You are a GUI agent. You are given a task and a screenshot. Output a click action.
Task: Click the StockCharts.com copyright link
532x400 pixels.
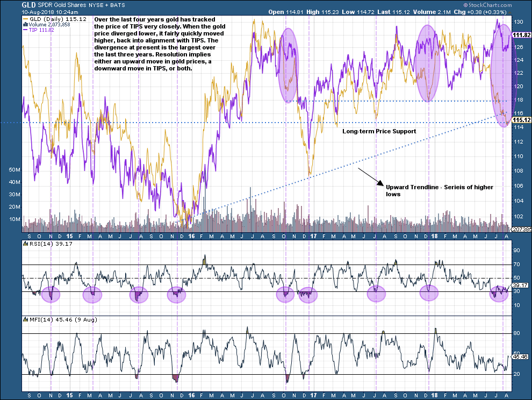click(x=487, y=5)
